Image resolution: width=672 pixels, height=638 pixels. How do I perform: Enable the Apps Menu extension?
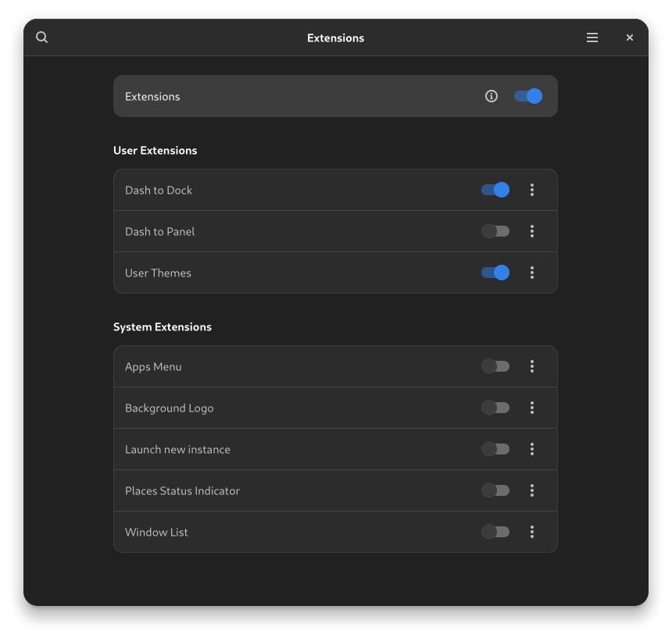click(x=495, y=366)
